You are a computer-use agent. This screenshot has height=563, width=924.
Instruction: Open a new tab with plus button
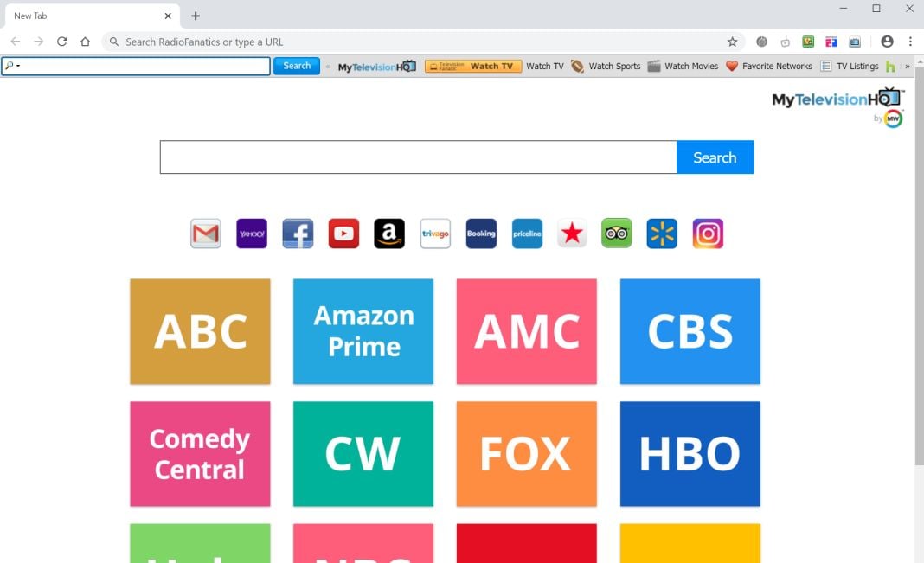(x=196, y=16)
